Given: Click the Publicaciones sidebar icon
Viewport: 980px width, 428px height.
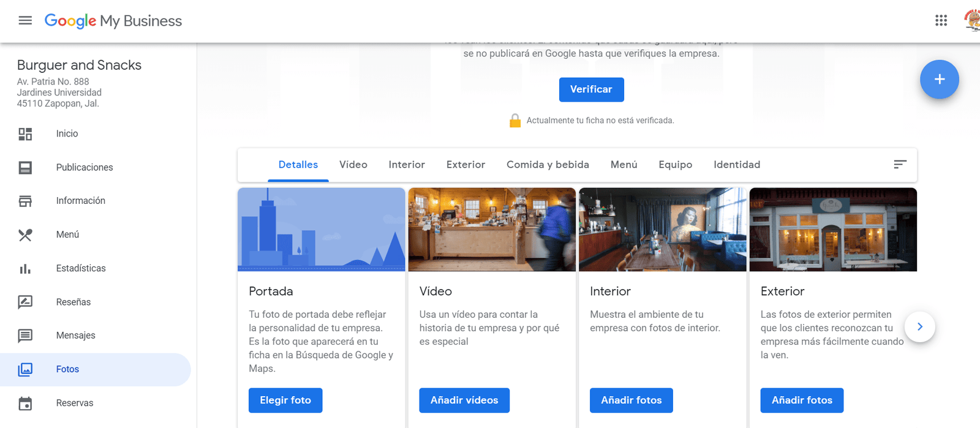Looking at the screenshot, I should coord(25,168).
